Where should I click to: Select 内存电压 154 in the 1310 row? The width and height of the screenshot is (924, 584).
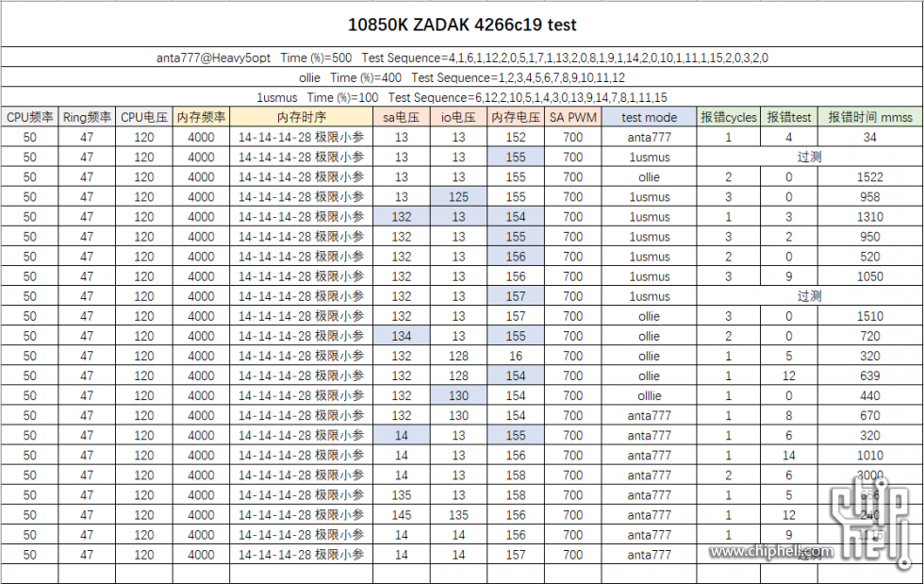516,217
